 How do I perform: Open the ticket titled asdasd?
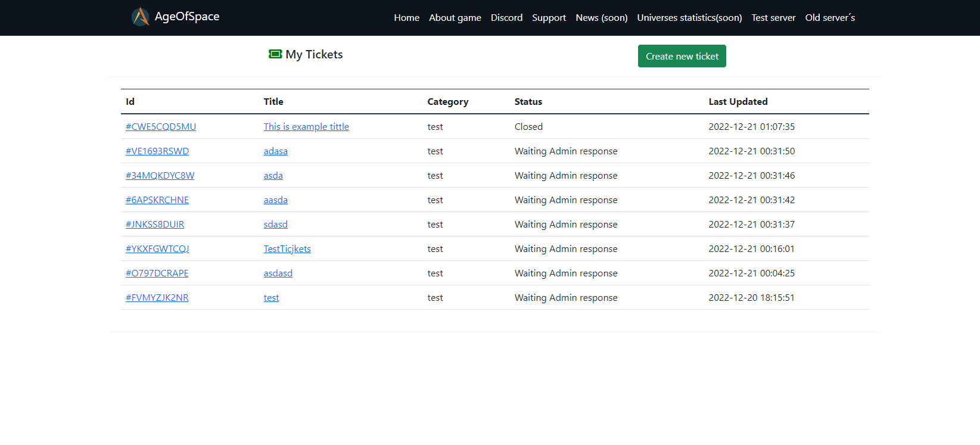click(278, 273)
